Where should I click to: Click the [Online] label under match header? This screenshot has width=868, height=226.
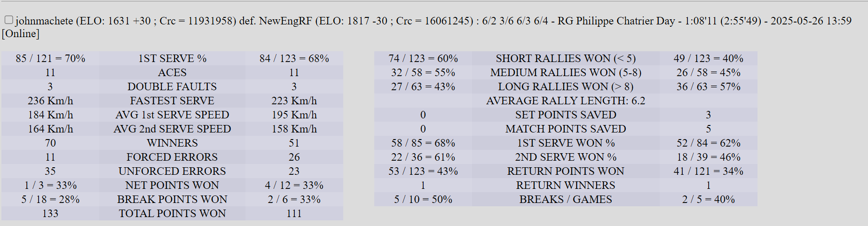coord(21,34)
